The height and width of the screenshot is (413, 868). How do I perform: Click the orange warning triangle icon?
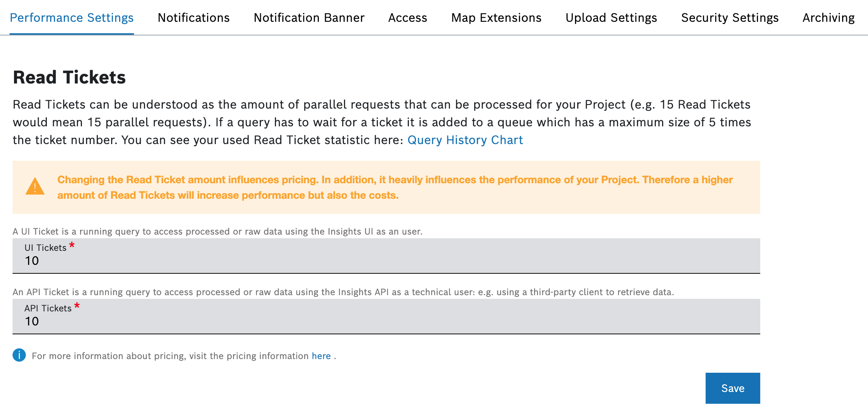coord(35,187)
